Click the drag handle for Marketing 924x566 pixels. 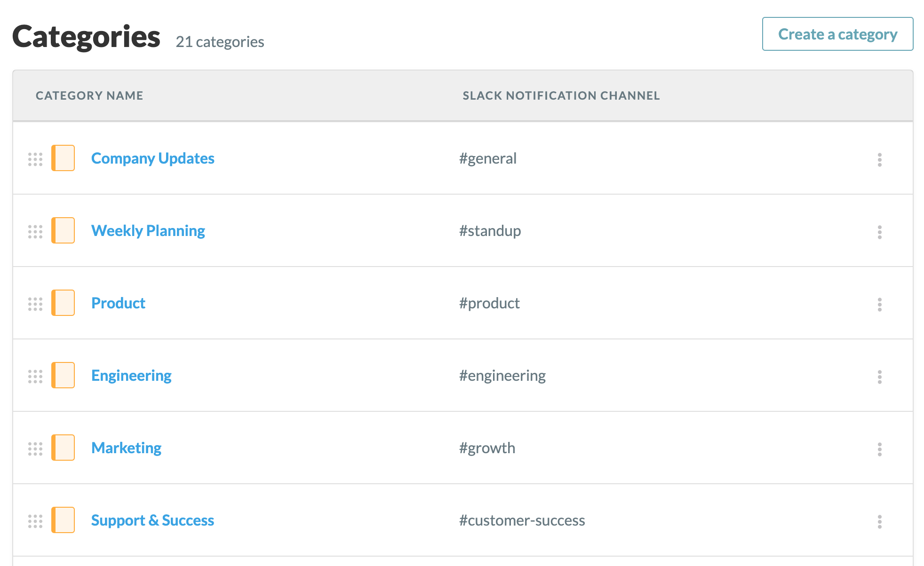click(x=35, y=449)
